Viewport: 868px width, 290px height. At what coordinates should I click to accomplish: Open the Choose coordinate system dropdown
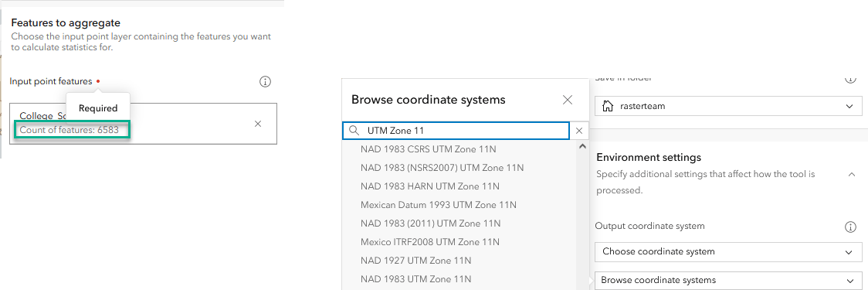tap(728, 252)
